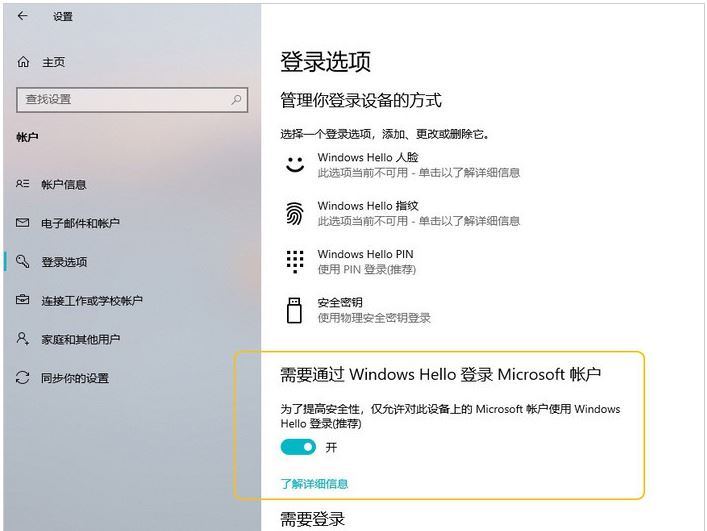Click the 使用 PIN 登录(推荐) description
707x531 pixels.
(367, 270)
